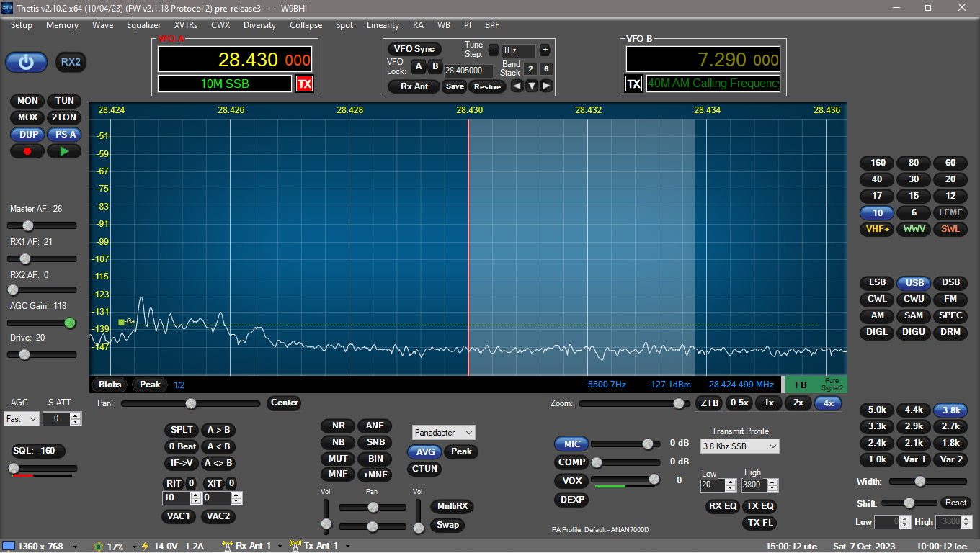Image resolution: width=980 pixels, height=553 pixels.
Task: Click band stack down arrow
Action: pyautogui.click(x=532, y=86)
